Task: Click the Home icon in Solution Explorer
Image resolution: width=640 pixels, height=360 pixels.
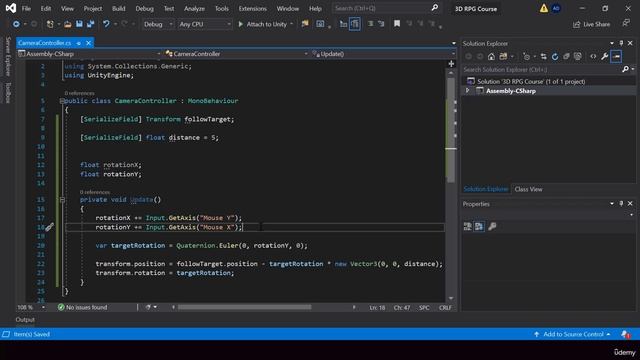Action: (x=491, y=57)
